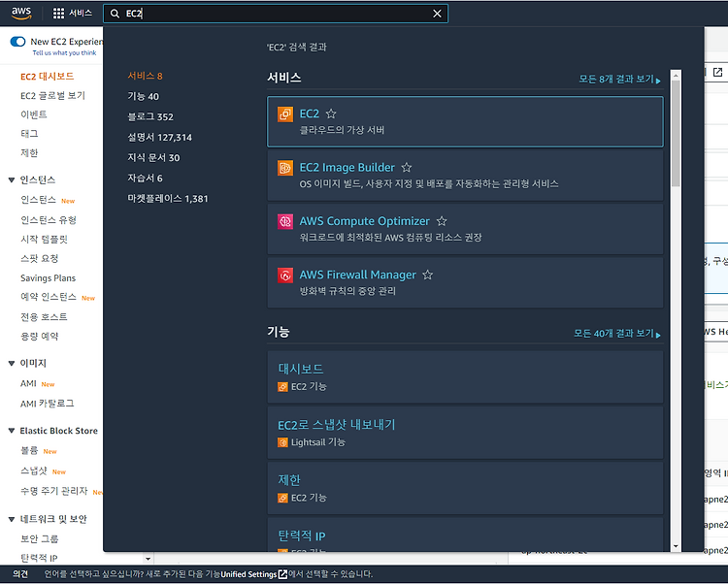Screen dimensions: 728x584
Task: Open EC2 글로벌 보기 in sidebar
Action: [52, 96]
